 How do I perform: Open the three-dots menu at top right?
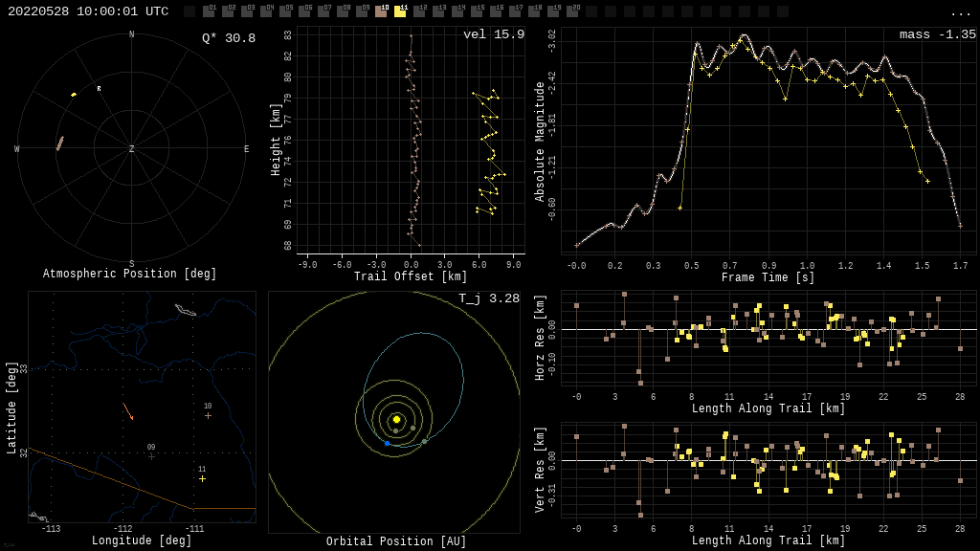(960, 12)
